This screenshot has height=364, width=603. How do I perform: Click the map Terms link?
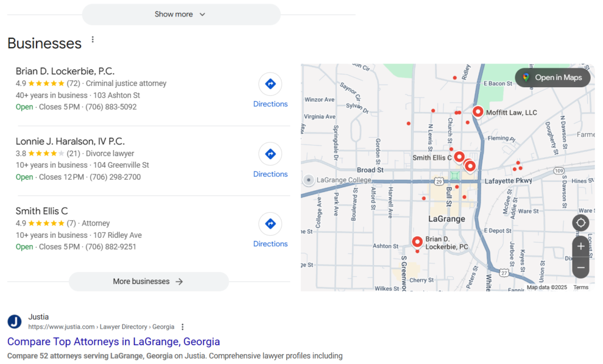[x=581, y=287]
